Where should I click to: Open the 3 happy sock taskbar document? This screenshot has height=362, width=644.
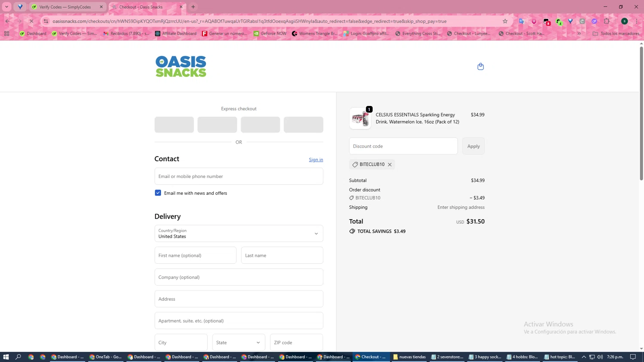click(x=485, y=357)
